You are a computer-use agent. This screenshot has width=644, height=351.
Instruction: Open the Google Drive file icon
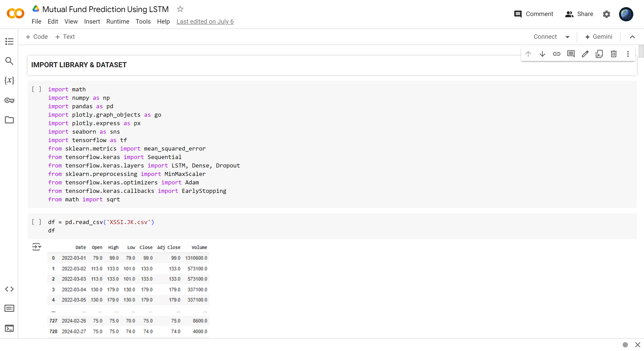coord(36,9)
